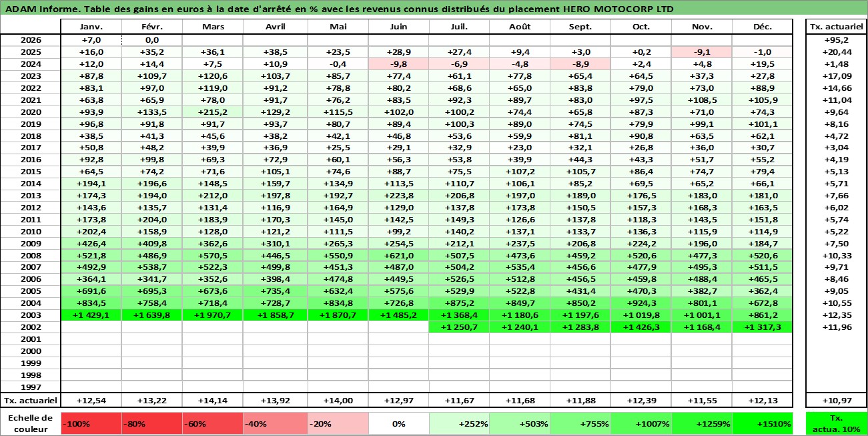Click the +1,48 actuarial rate for 2024
This screenshot has height=436, width=868.
point(836,64)
